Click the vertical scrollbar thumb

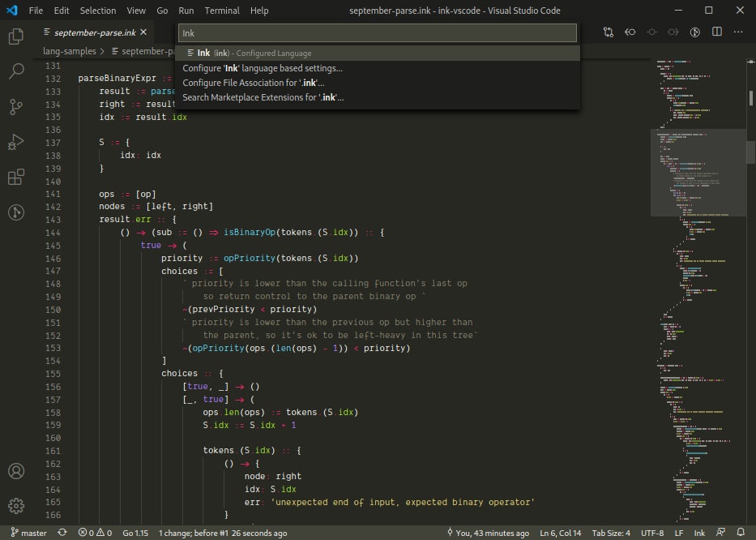tap(750, 152)
